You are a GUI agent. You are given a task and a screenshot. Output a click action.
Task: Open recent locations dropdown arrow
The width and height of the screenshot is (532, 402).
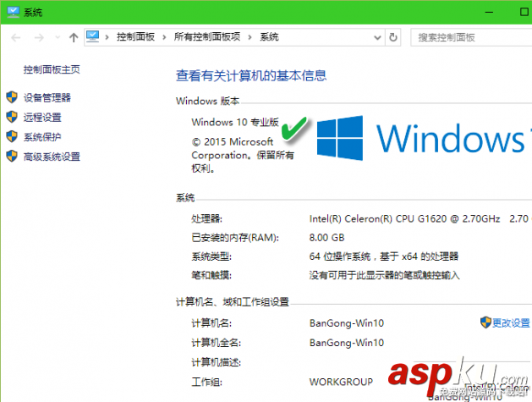(x=58, y=37)
